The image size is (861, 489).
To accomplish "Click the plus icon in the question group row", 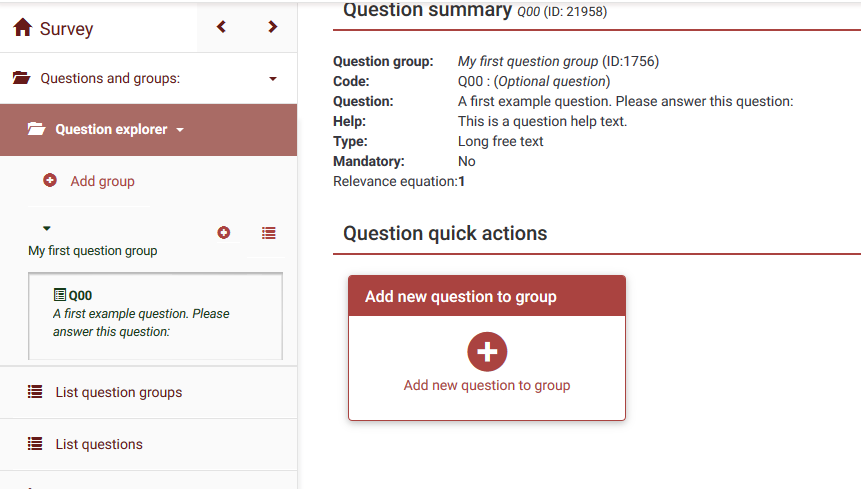I will click(x=224, y=232).
